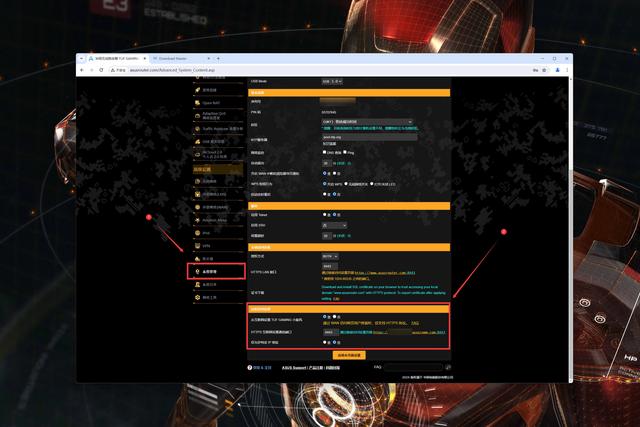Open the asuscomm.com WAN access link

click(409, 333)
